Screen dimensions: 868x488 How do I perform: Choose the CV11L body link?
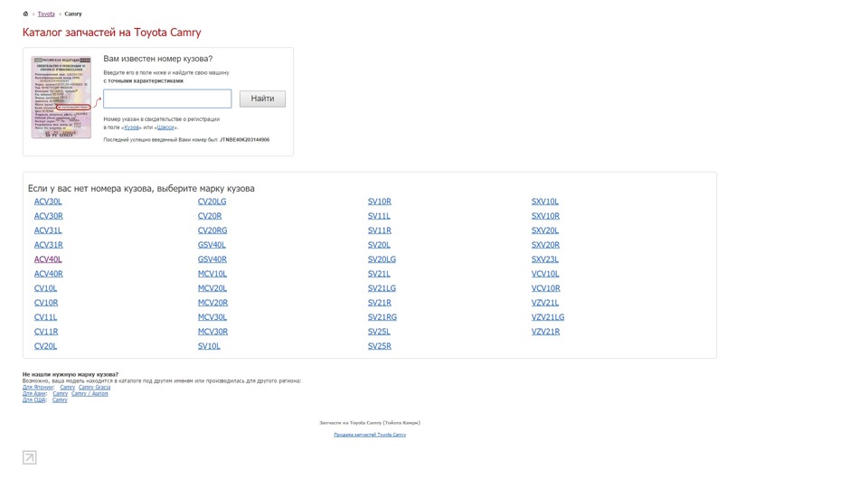tap(45, 317)
